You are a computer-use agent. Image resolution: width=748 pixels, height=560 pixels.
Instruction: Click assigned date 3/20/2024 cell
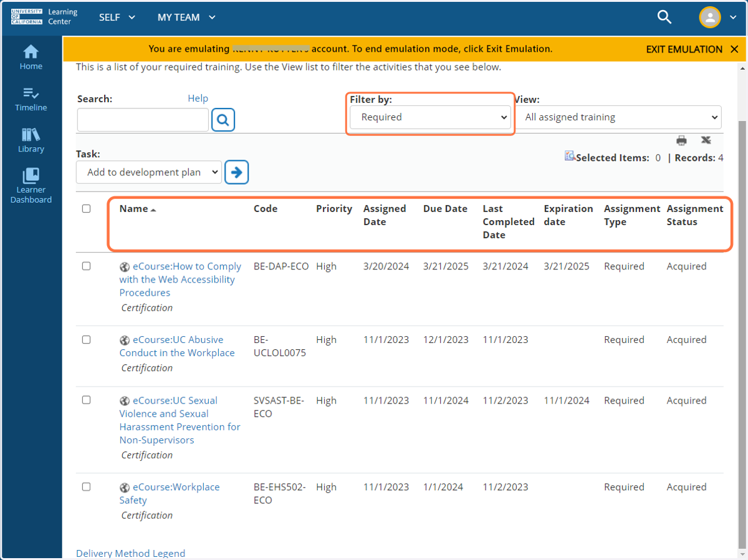(x=386, y=266)
